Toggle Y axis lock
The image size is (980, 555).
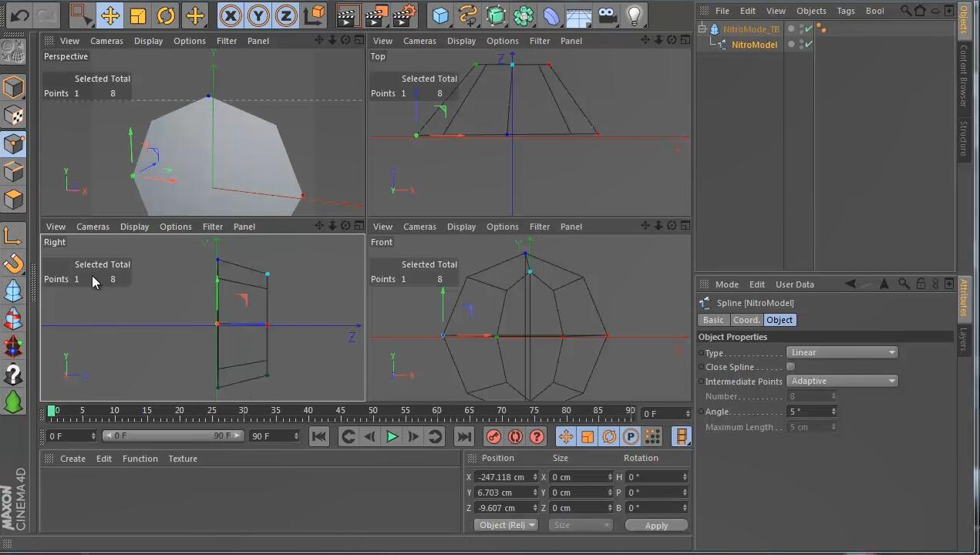(x=258, y=15)
